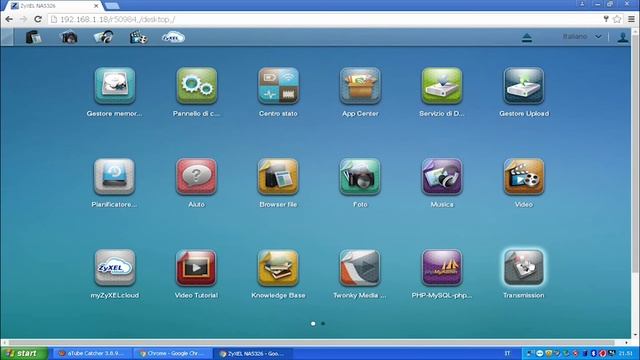Open Pannello di controllo gears icon
The width and height of the screenshot is (640, 360).
197,86
